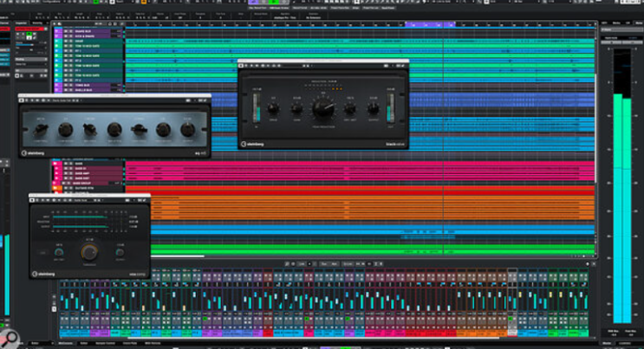Click the leftmost knob on the EQ plugin

(x=40, y=130)
